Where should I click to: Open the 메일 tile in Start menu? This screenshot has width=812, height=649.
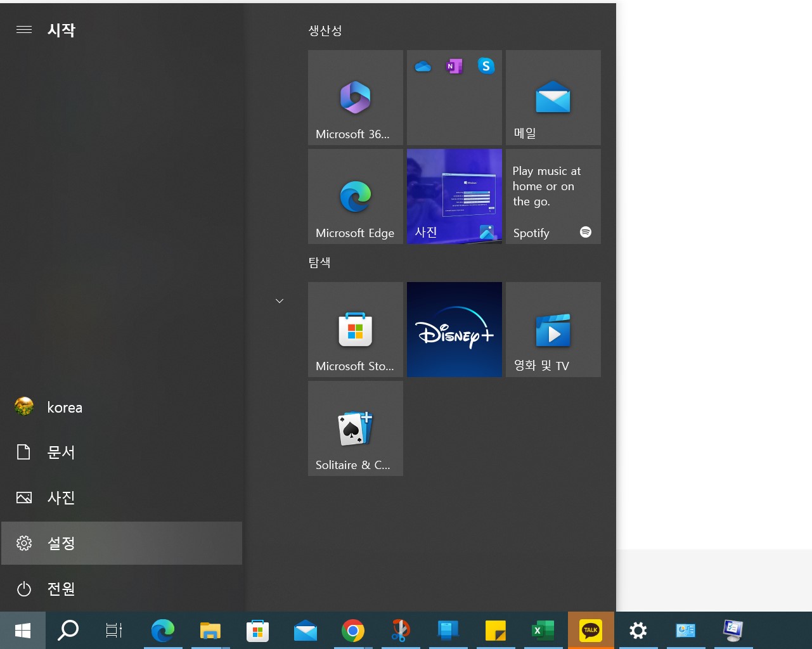(x=553, y=98)
